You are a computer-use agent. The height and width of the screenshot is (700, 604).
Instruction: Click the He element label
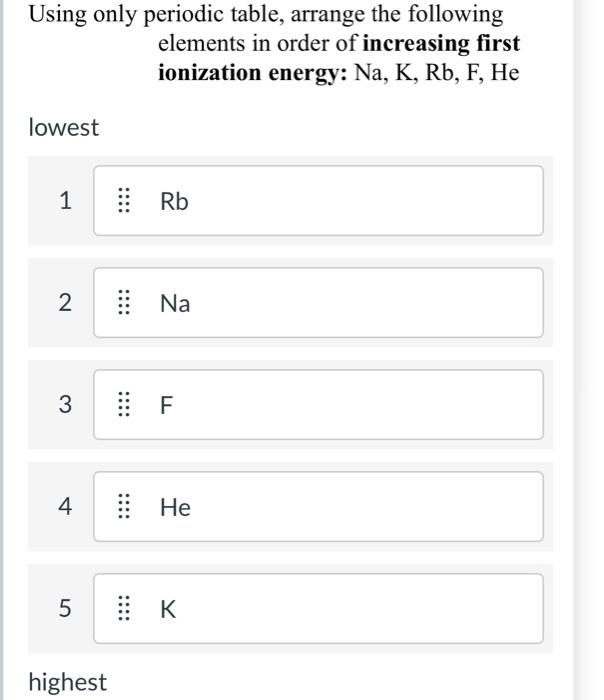[x=175, y=507]
